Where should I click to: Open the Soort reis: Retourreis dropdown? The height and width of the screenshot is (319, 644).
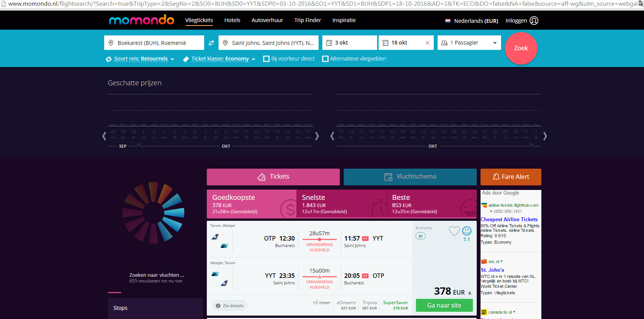tap(144, 59)
